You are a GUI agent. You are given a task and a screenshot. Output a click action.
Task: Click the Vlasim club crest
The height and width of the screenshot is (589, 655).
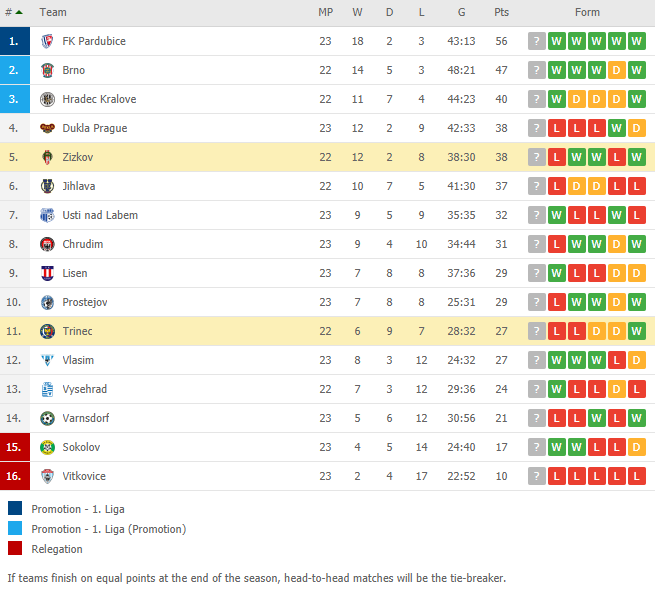(47, 360)
